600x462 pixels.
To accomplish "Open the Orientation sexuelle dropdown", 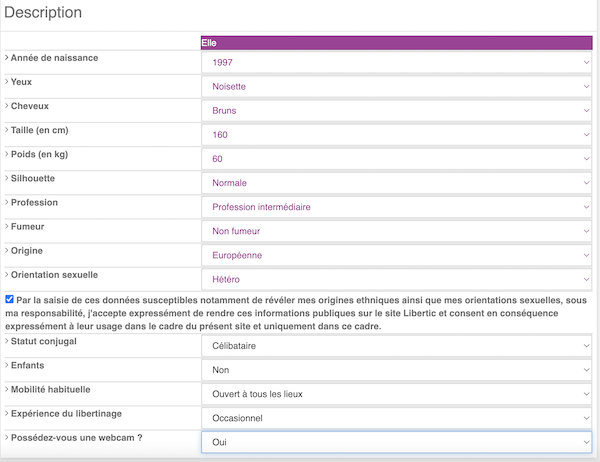I will (x=397, y=279).
